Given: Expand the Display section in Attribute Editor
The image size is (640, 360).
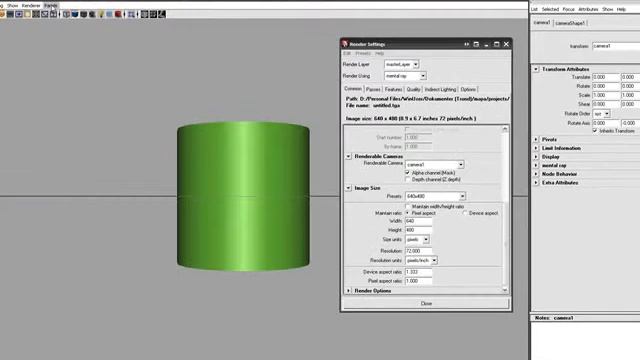Looking at the screenshot, I should (536, 157).
